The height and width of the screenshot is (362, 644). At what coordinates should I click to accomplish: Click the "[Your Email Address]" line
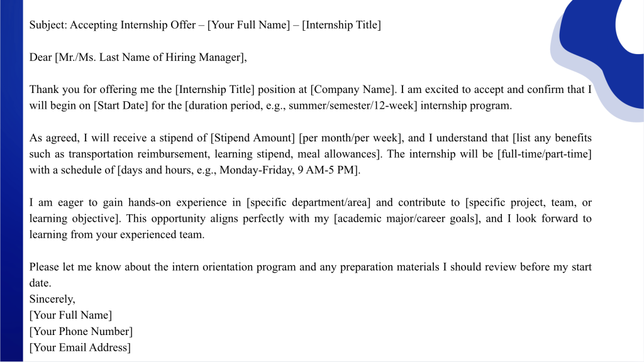click(80, 348)
